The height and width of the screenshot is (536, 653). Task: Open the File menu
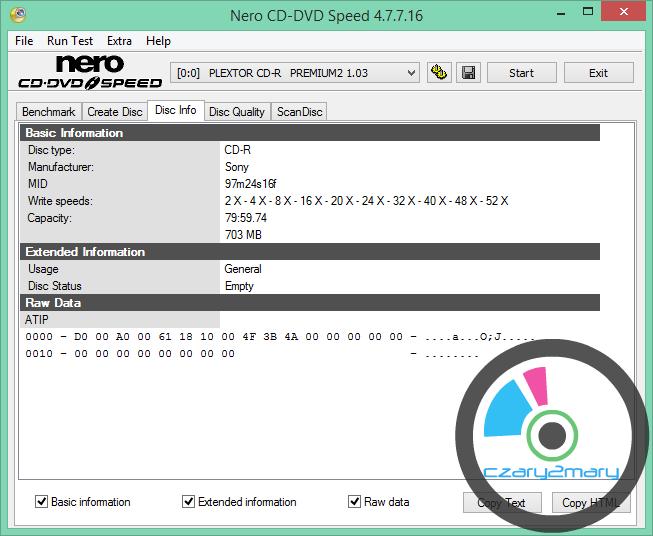click(25, 41)
